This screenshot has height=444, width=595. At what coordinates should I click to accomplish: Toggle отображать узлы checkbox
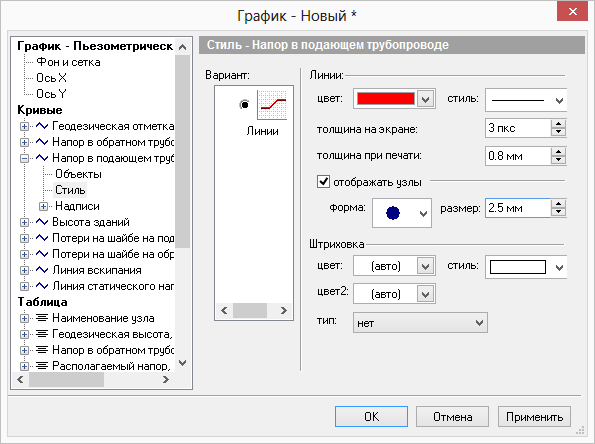point(323,182)
